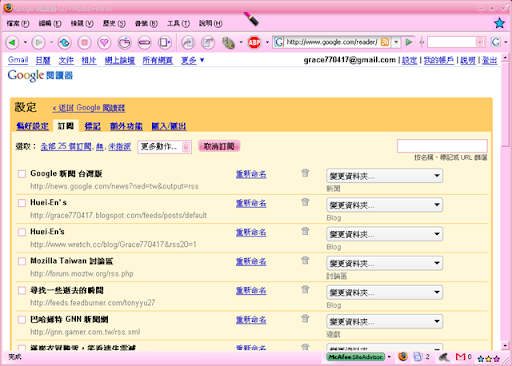This screenshot has height=366, width=512.
Task: Click the 取消訂閱 unsubscribe button
Action: (x=219, y=146)
